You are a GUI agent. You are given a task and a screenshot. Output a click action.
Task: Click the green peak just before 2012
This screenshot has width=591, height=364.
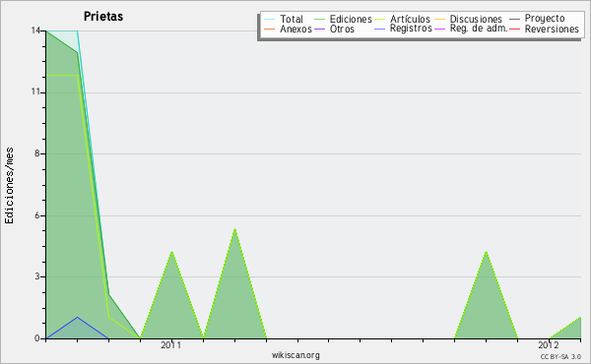coord(487,251)
